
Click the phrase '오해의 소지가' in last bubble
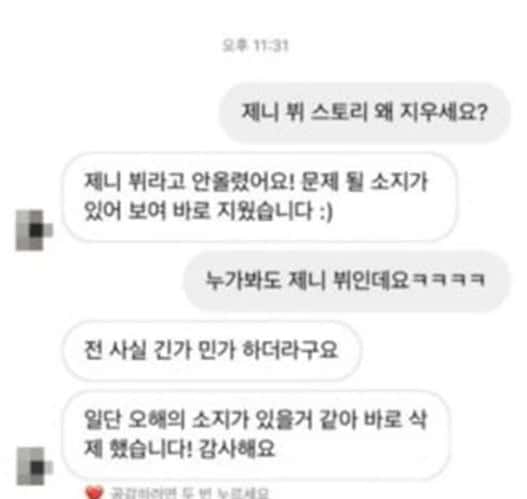[190, 420]
